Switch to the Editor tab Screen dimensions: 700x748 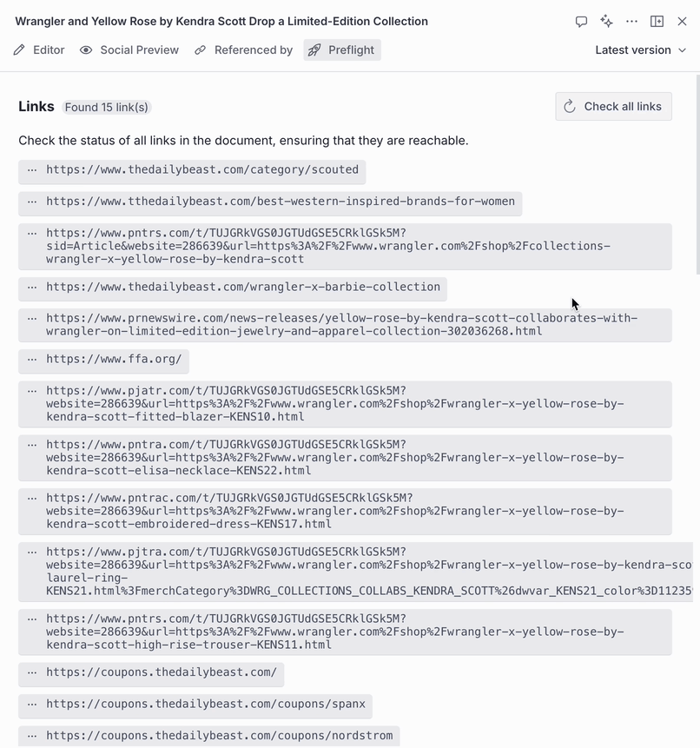tap(38, 50)
